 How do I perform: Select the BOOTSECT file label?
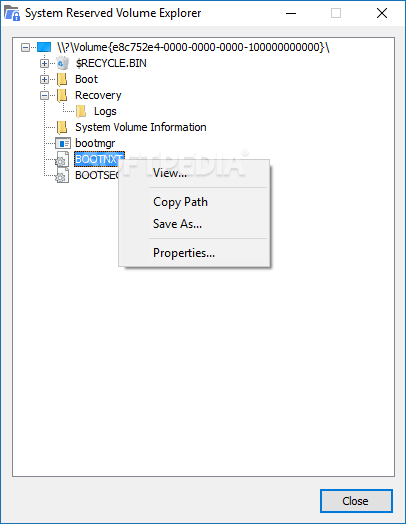(97, 175)
